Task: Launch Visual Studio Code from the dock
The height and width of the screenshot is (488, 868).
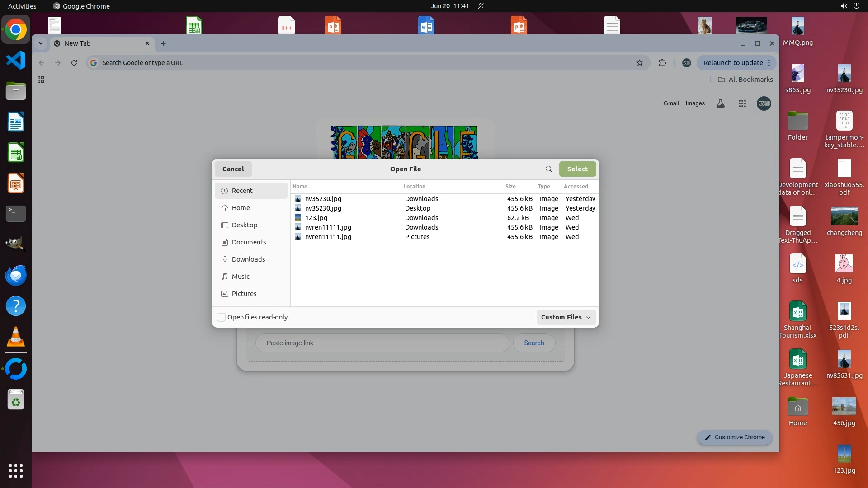Action: [16, 60]
